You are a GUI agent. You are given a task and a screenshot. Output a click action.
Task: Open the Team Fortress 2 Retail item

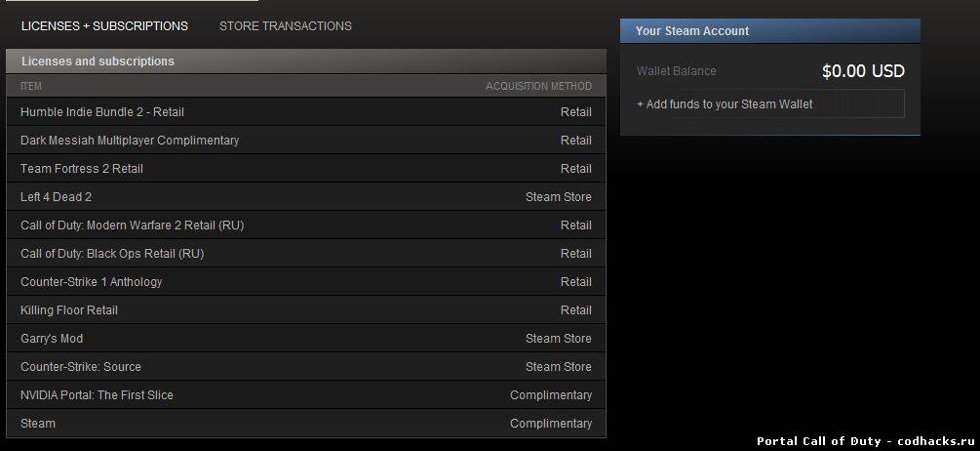[305, 168]
